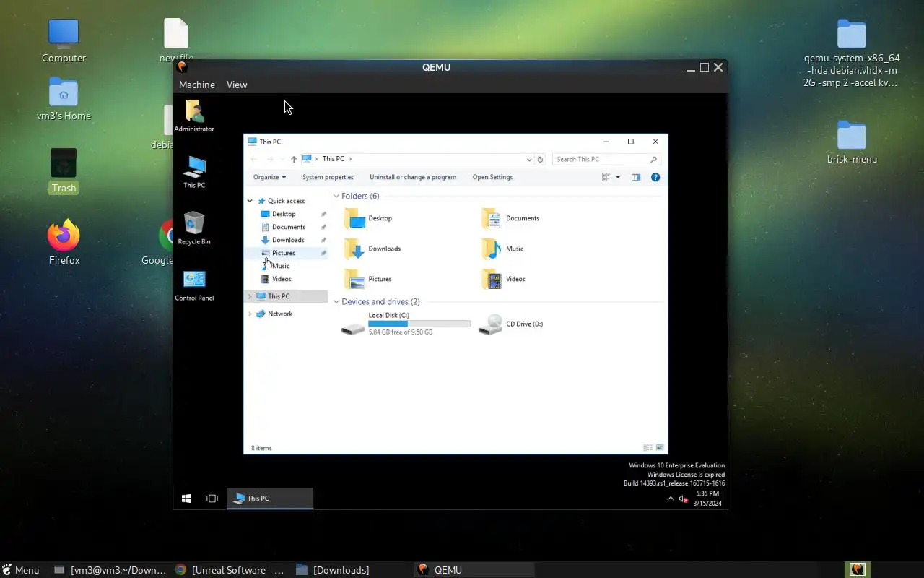Select Desktop under Quick access
924x578 pixels.
click(284, 214)
